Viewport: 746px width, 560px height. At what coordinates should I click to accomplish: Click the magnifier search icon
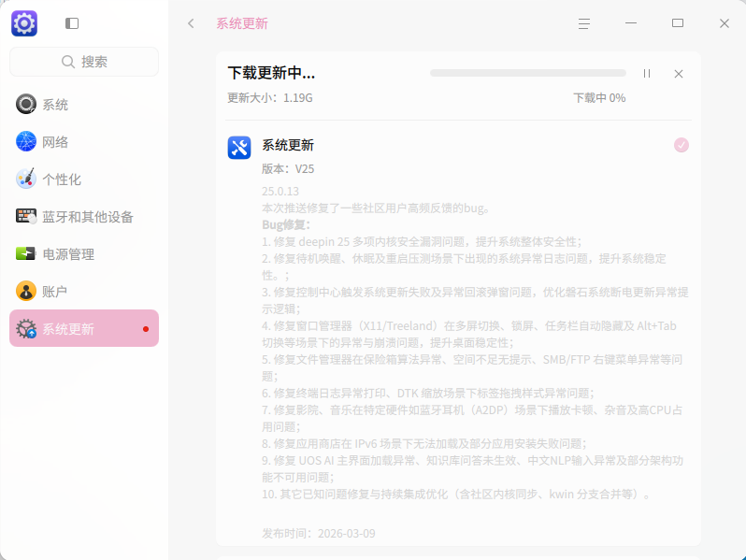point(68,62)
